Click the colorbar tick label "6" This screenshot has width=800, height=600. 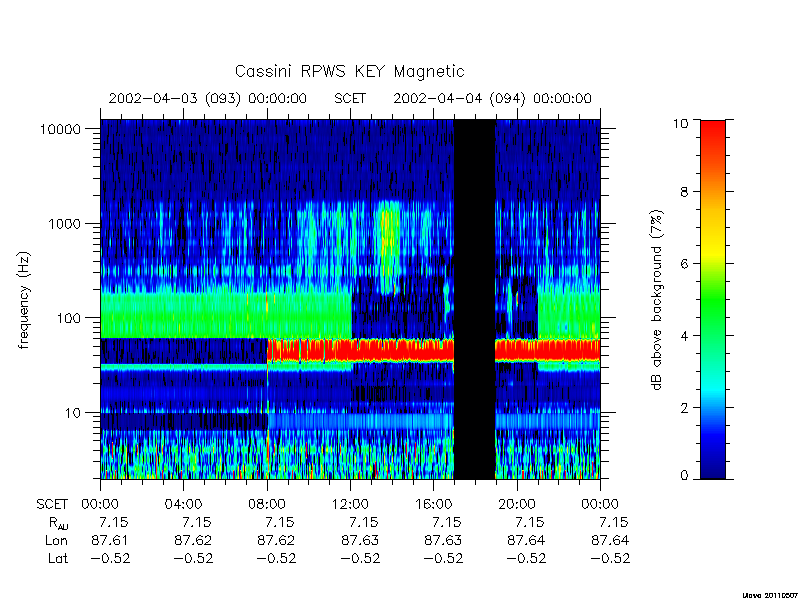click(684, 264)
